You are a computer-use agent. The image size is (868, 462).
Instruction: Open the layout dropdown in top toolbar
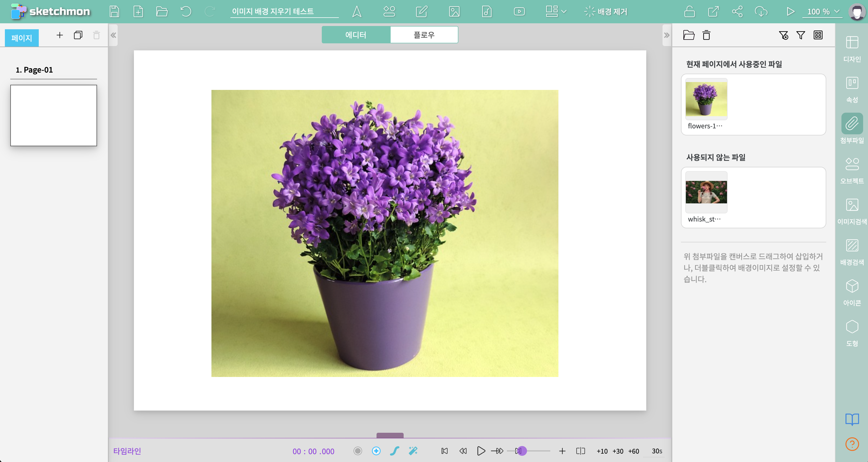(556, 11)
